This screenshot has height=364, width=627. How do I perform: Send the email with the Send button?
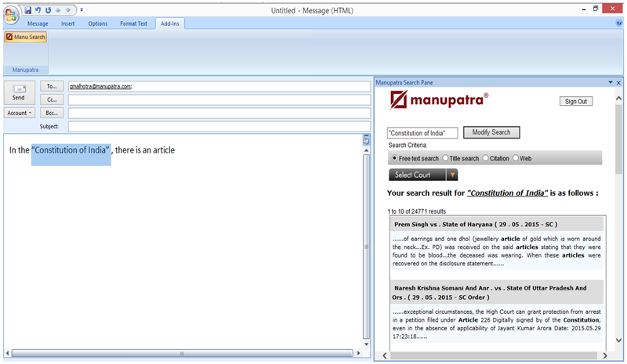pos(19,93)
